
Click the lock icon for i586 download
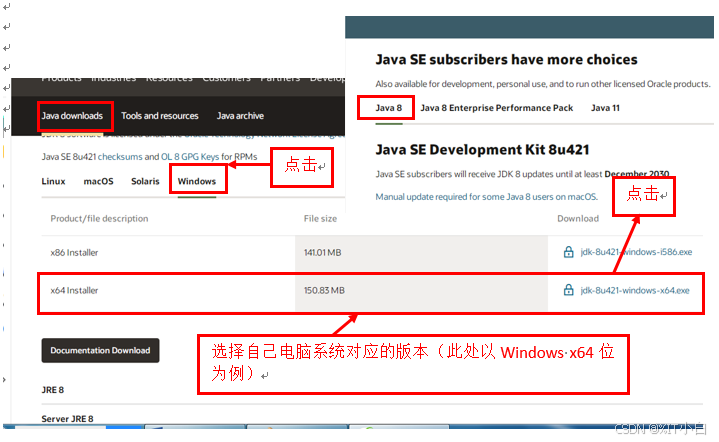[568, 252]
